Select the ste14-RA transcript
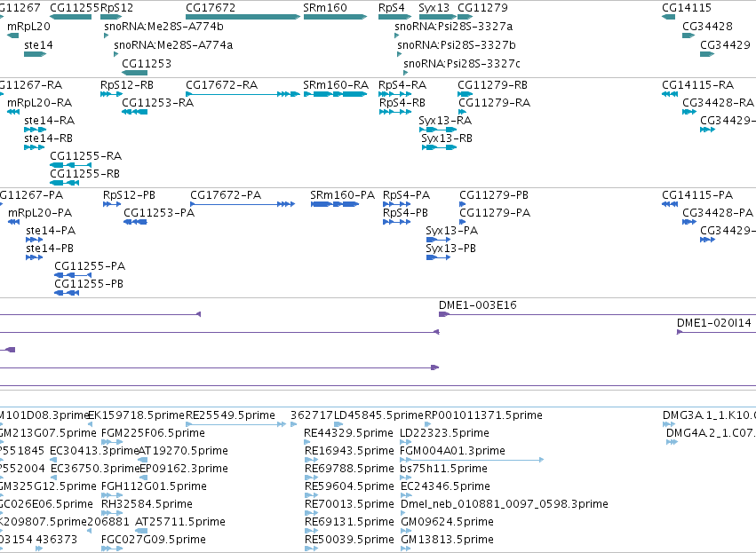Screen dimensions: 756x553 click(36, 130)
